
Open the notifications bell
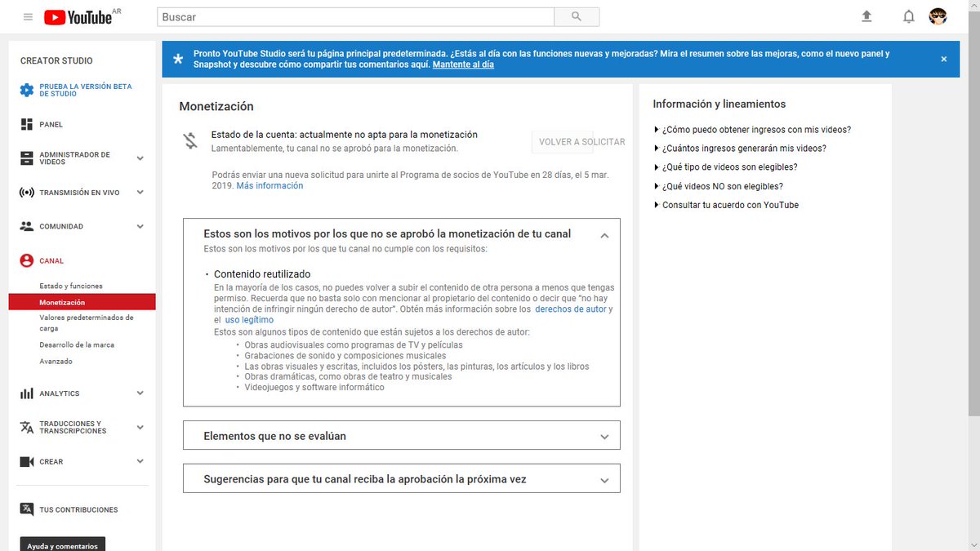909,16
